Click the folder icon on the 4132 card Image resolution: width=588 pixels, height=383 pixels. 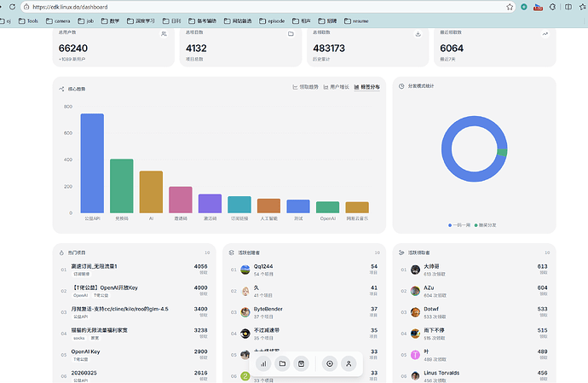click(x=291, y=34)
